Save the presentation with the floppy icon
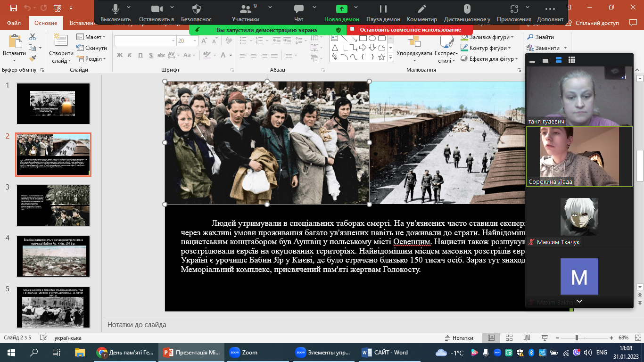The width and height of the screenshot is (644, 362). point(13,8)
